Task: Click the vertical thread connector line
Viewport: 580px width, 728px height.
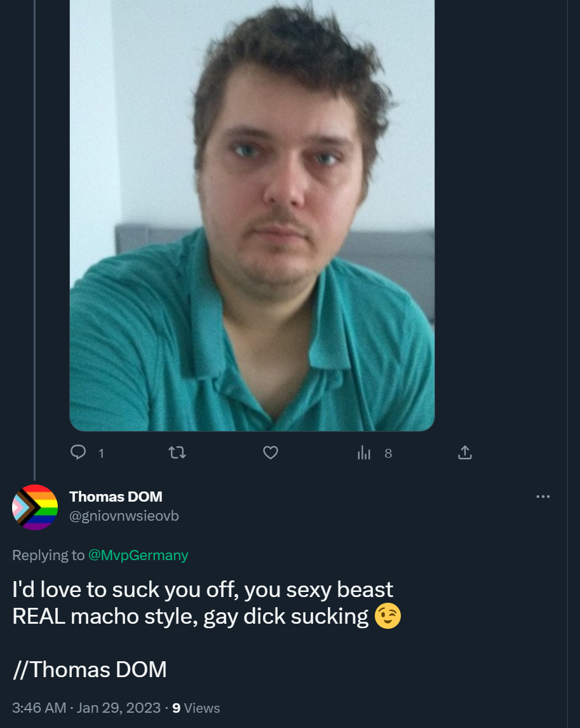Action: pos(35,240)
